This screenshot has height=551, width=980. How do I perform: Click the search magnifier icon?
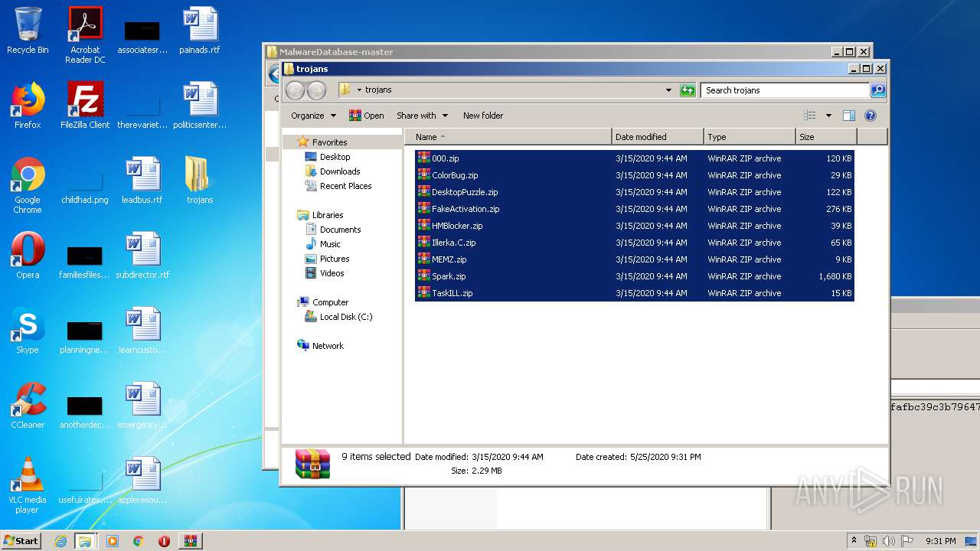coord(877,90)
